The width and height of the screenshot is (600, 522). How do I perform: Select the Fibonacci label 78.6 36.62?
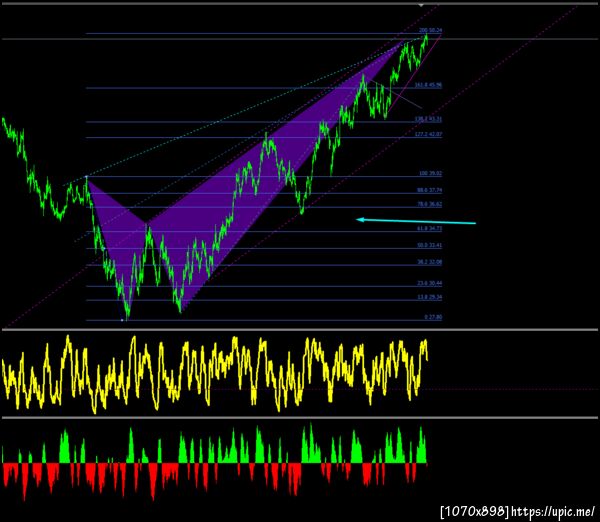(x=429, y=204)
